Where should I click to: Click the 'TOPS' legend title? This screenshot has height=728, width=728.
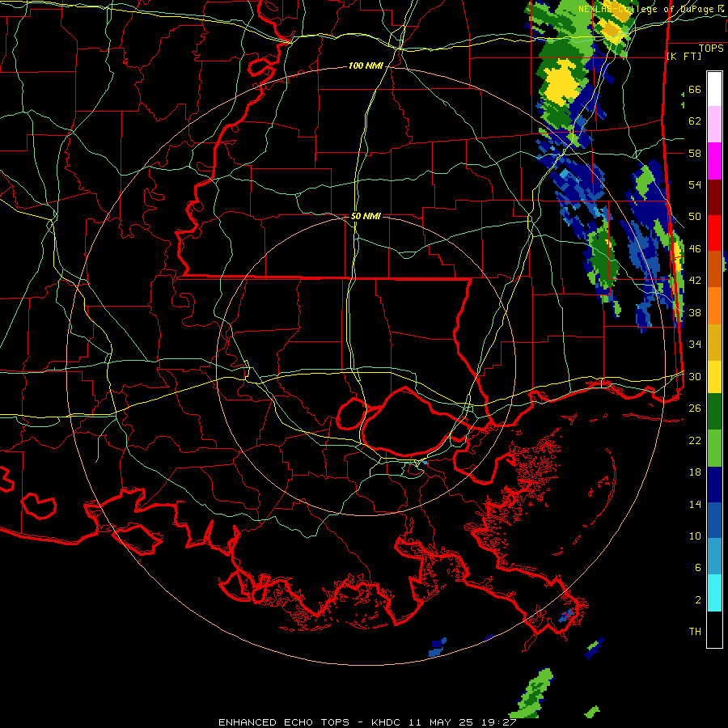[x=711, y=49]
